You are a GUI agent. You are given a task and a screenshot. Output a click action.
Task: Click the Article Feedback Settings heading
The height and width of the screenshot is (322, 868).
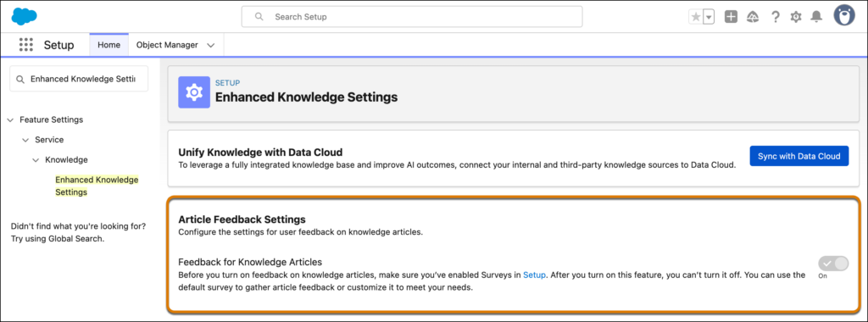[242, 219]
